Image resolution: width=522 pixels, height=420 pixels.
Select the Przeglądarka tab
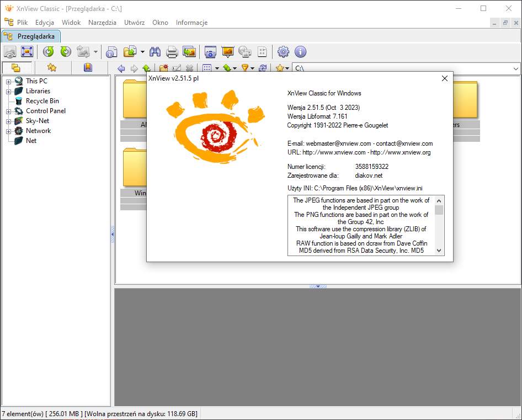tap(31, 36)
